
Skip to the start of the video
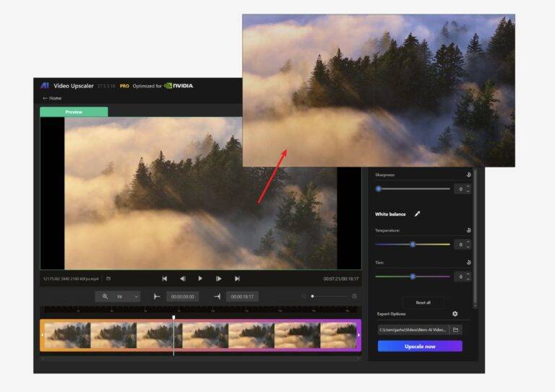tap(164, 279)
